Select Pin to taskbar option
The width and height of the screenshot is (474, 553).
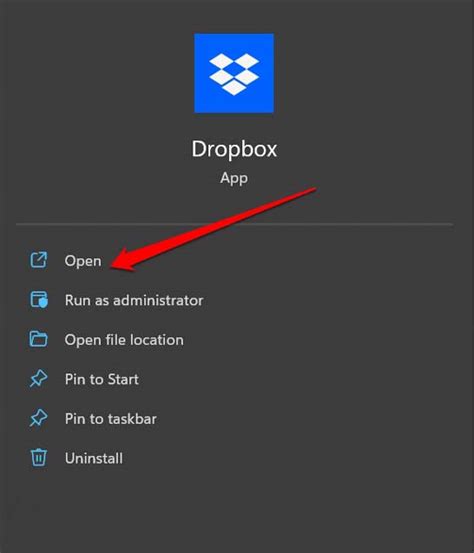(111, 419)
